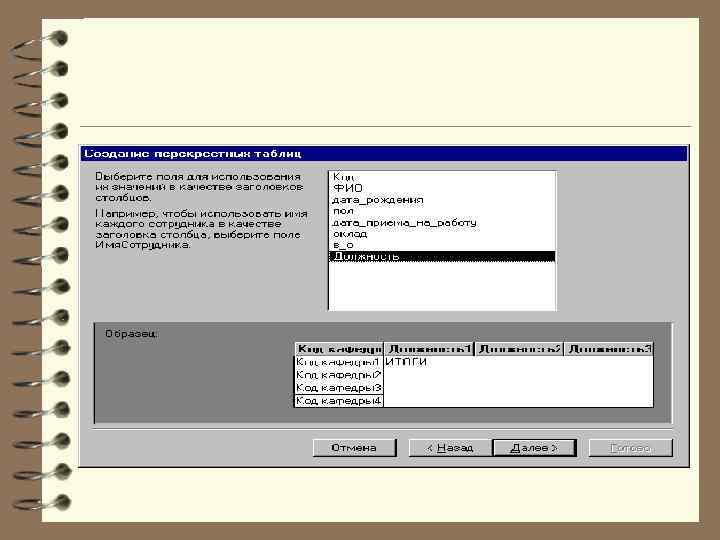Select the ФИО field in list
The image size is (720, 540).
pos(442,188)
